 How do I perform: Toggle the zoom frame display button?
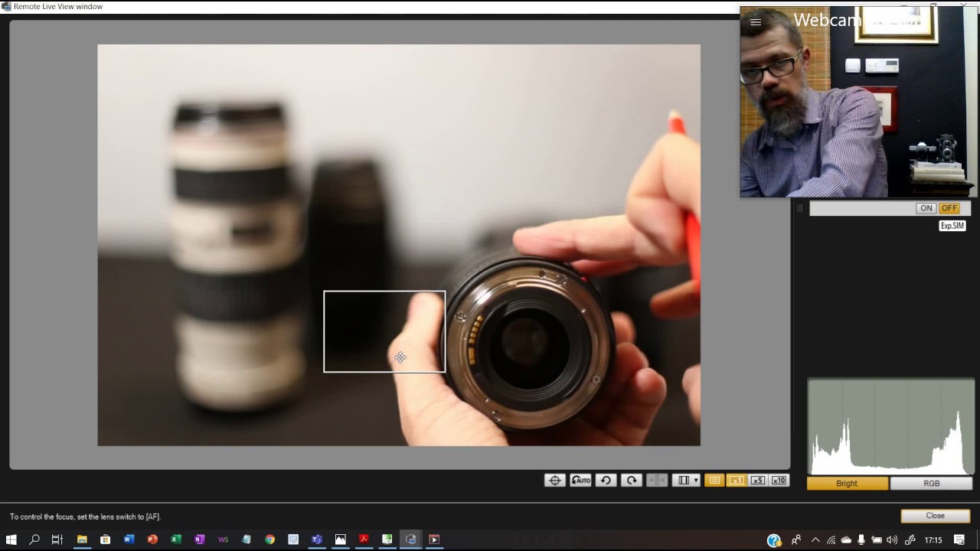[714, 481]
